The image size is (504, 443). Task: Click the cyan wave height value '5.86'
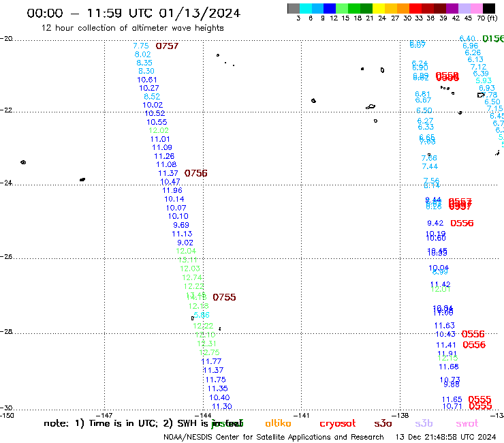pyautogui.click(x=202, y=315)
